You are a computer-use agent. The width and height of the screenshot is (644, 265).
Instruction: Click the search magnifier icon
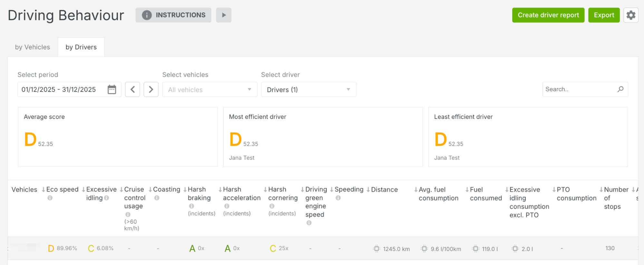pos(620,89)
